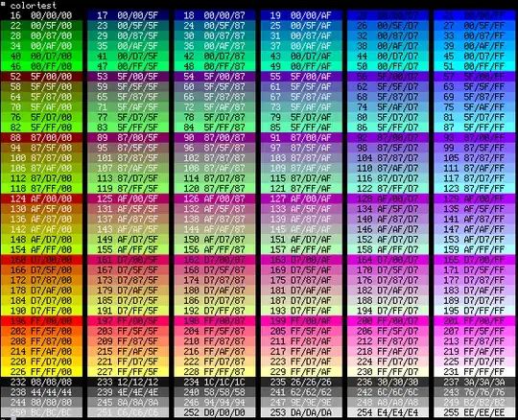
Task: Click color cell 66 5F/87/87
Action: click(215, 97)
